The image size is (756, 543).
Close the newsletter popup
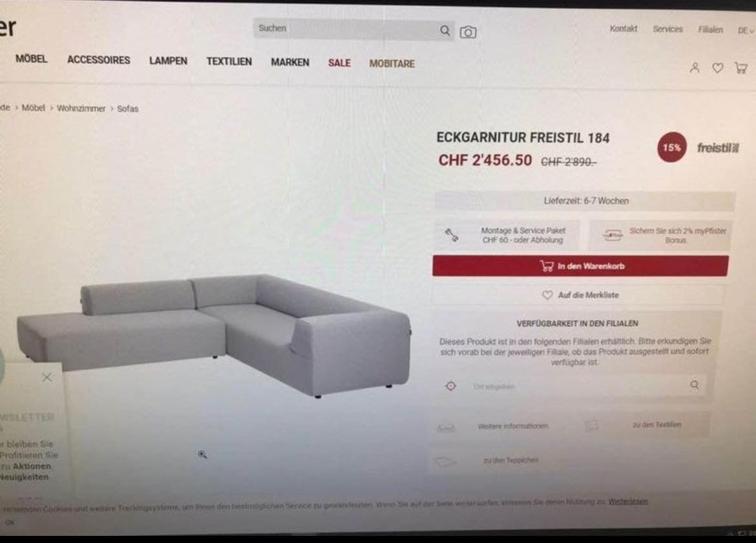(x=47, y=377)
